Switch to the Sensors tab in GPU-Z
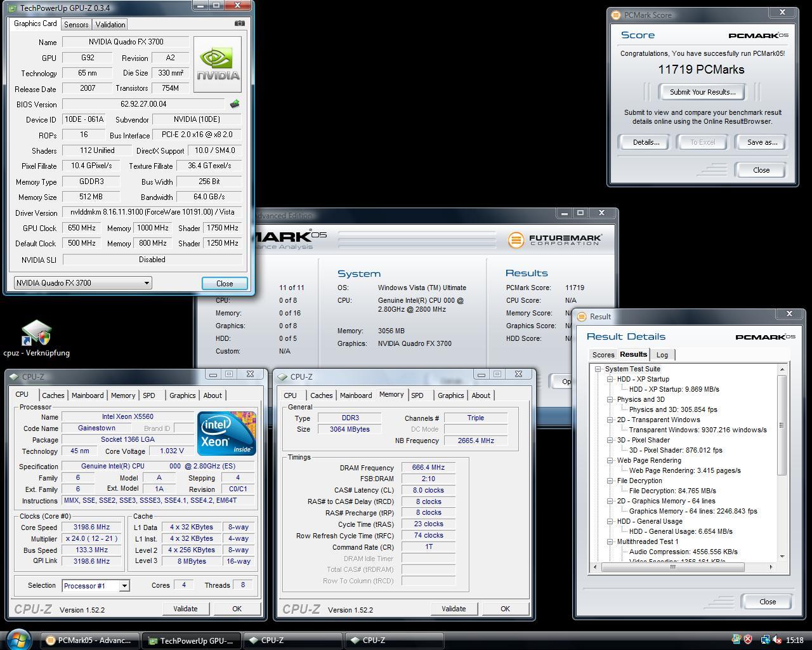This screenshot has width=812, height=650. tap(76, 25)
